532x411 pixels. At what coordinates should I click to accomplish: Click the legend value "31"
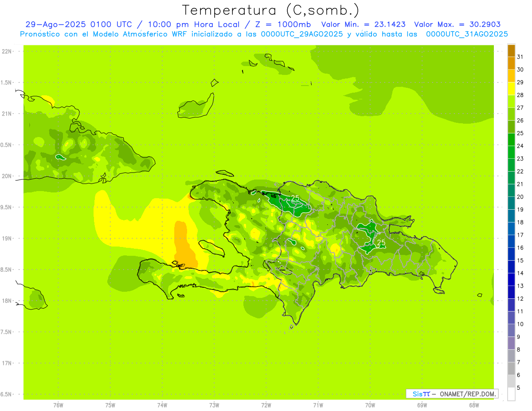point(520,57)
